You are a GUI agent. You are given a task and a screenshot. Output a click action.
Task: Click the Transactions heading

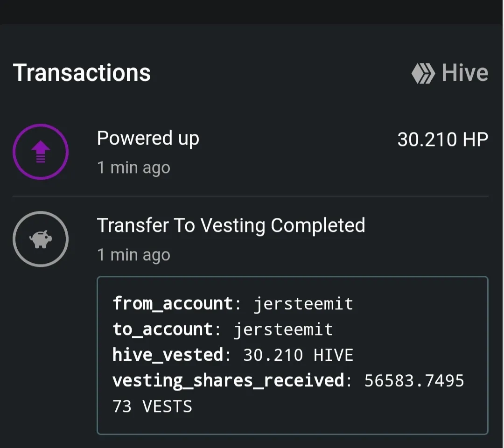tap(82, 73)
